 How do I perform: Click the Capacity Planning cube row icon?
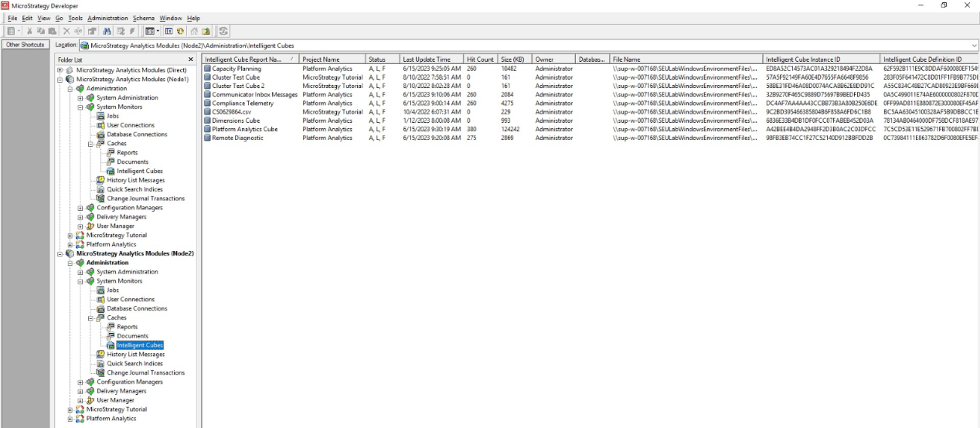point(207,69)
